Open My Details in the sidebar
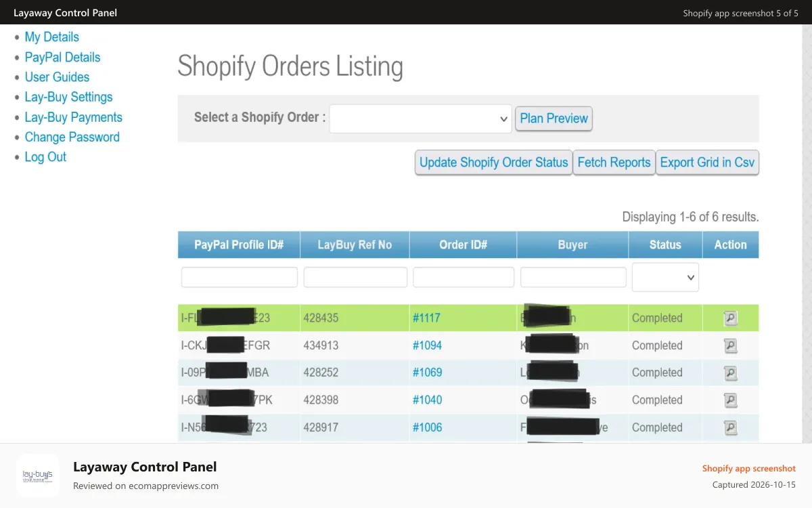The image size is (812, 508). (52, 37)
